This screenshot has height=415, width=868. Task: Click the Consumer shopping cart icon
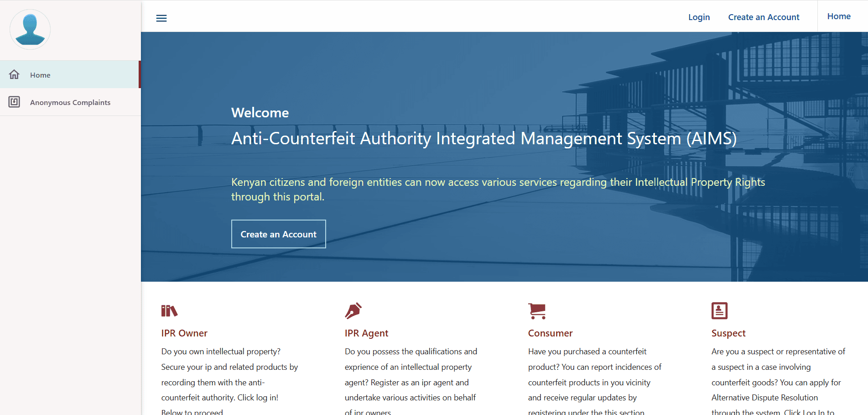tap(537, 311)
